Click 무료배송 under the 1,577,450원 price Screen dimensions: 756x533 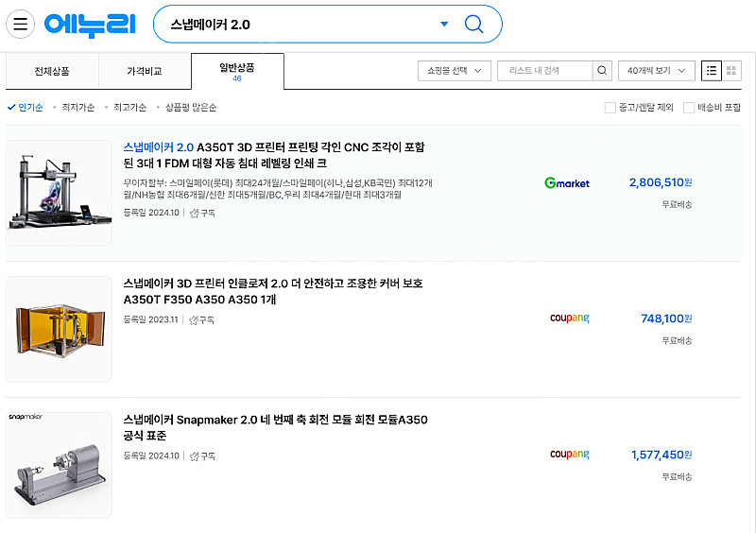click(677, 476)
